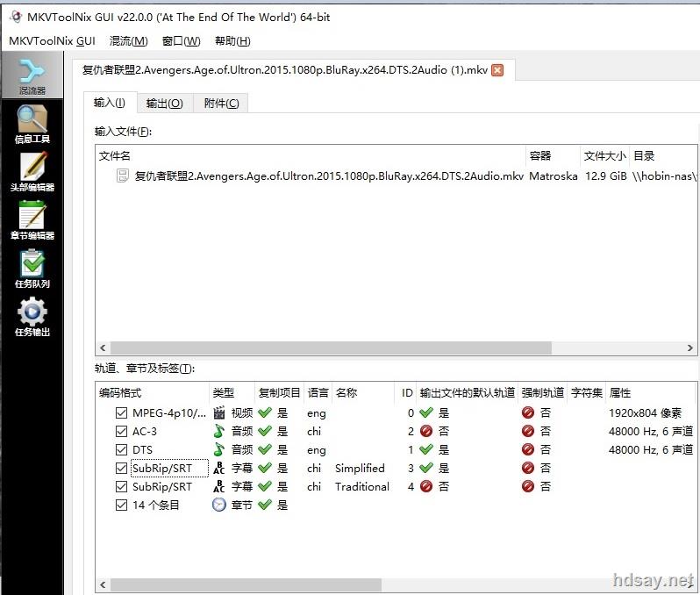Click right arrow of input files scrollbar

(689, 348)
